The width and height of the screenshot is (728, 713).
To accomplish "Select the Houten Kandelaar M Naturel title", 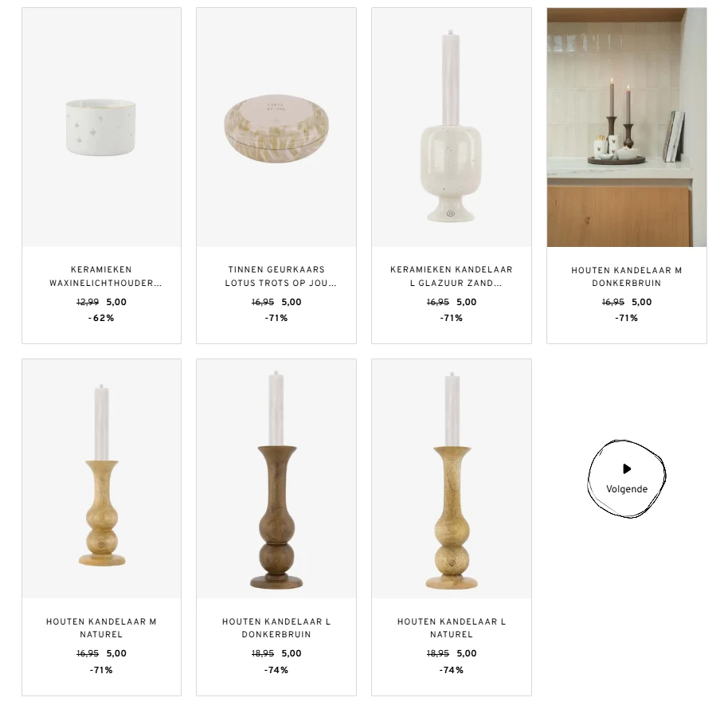I will pyautogui.click(x=101, y=628).
